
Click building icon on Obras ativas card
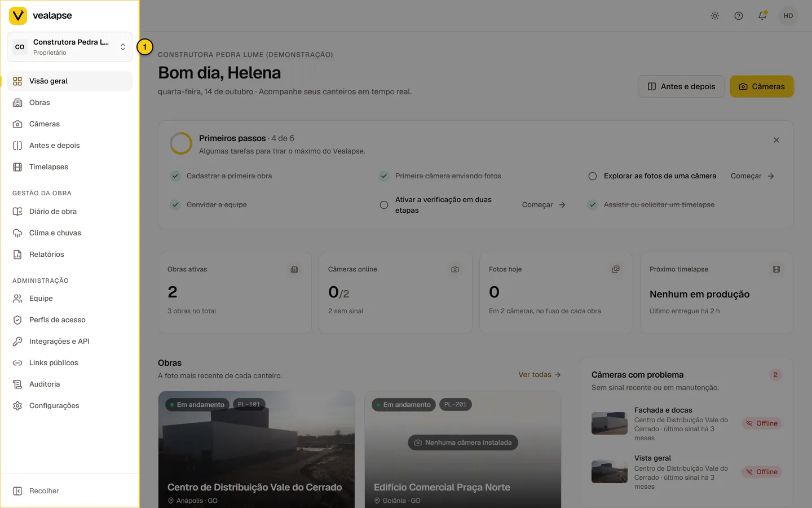pyautogui.click(x=294, y=269)
